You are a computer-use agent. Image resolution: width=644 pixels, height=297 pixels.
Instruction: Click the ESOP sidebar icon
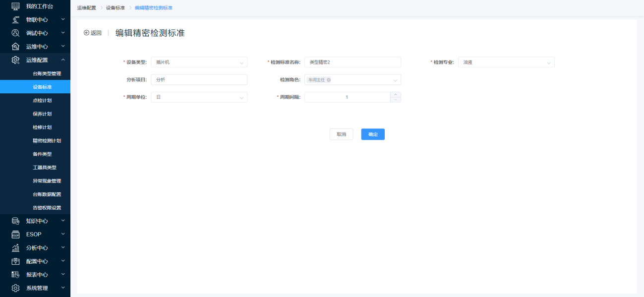coord(15,235)
